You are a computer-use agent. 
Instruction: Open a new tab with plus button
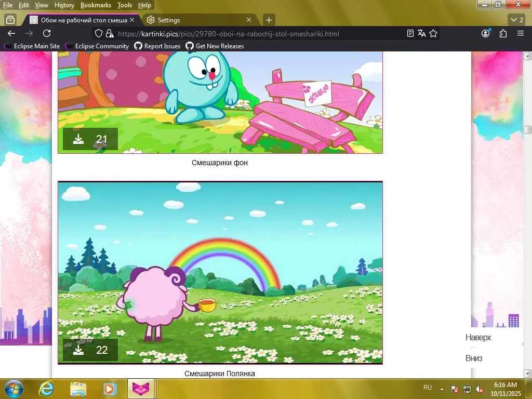pos(269,20)
